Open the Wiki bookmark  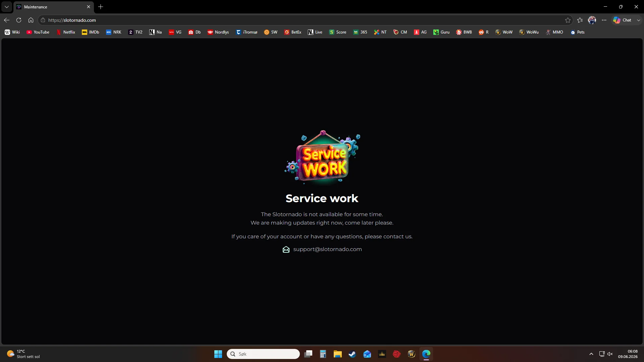pyautogui.click(x=12, y=32)
